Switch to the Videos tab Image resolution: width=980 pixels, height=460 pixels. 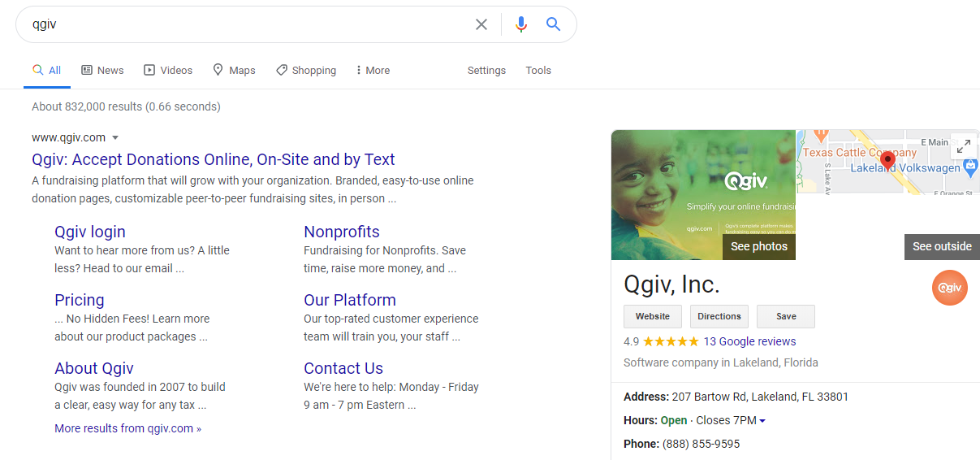click(x=168, y=71)
